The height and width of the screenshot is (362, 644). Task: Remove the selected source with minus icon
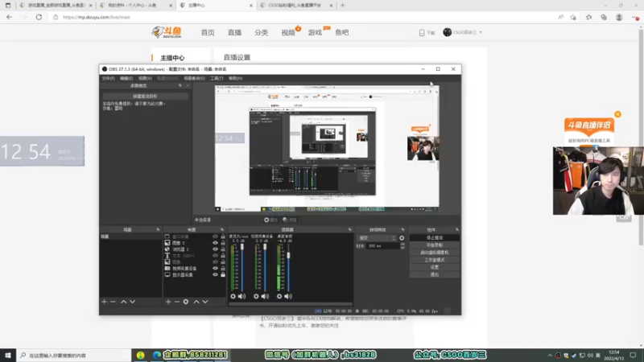[176, 302]
